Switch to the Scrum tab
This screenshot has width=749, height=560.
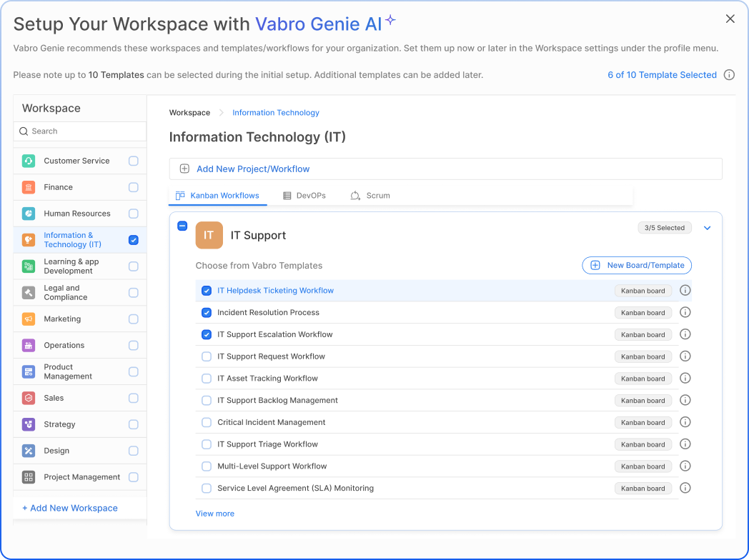[370, 196]
